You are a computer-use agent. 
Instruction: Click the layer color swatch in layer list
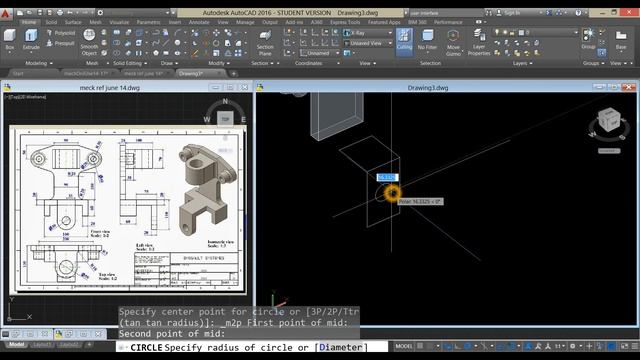pos(521,32)
